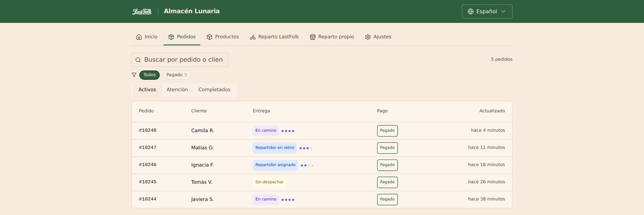Click progress dots next to Repartidor en retiro
Screen dimensions: 644x215
click(306, 148)
